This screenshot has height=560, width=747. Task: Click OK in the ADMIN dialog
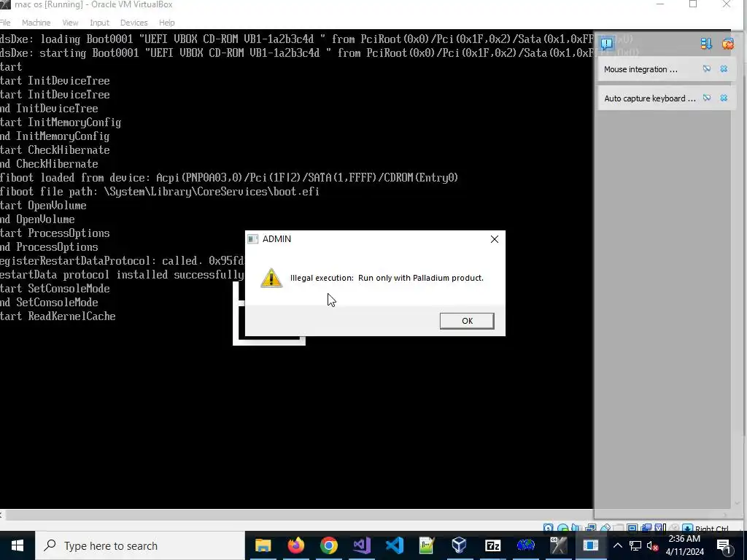(x=467, y=321)
